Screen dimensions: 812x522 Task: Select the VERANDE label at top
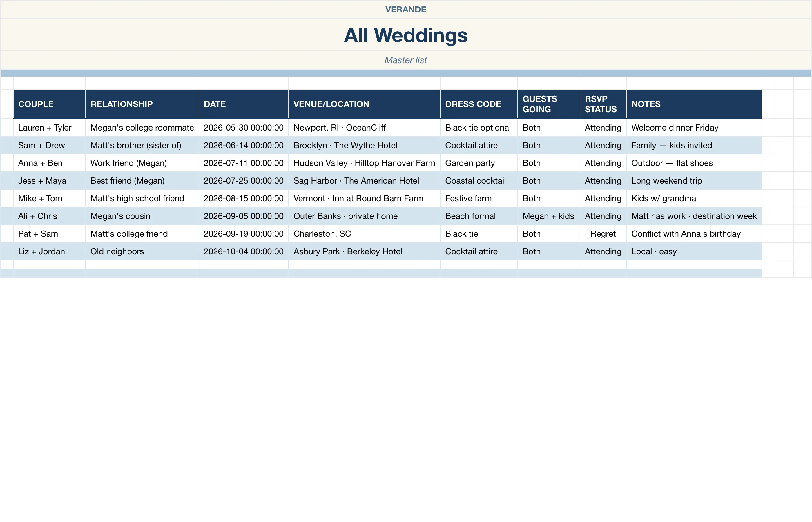pyautogui.click(x=406, y=10)
